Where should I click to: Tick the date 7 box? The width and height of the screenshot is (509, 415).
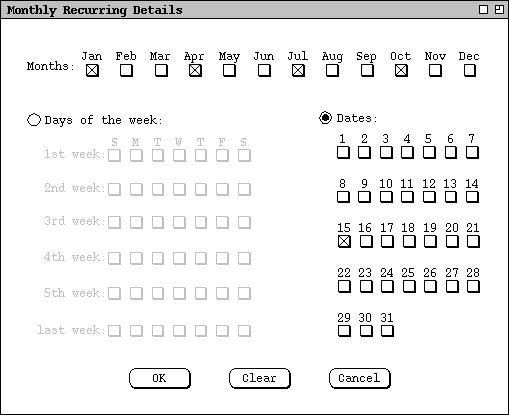click(472, 153)
